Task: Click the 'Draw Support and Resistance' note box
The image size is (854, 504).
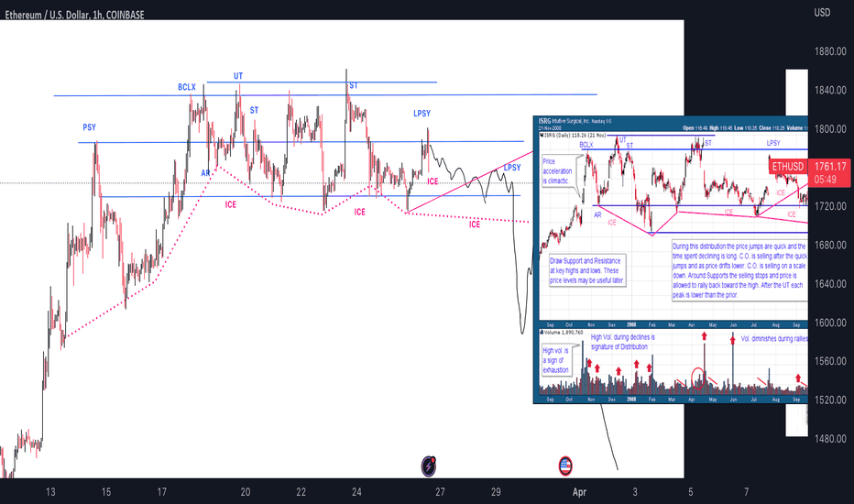Action: (586, 271)
